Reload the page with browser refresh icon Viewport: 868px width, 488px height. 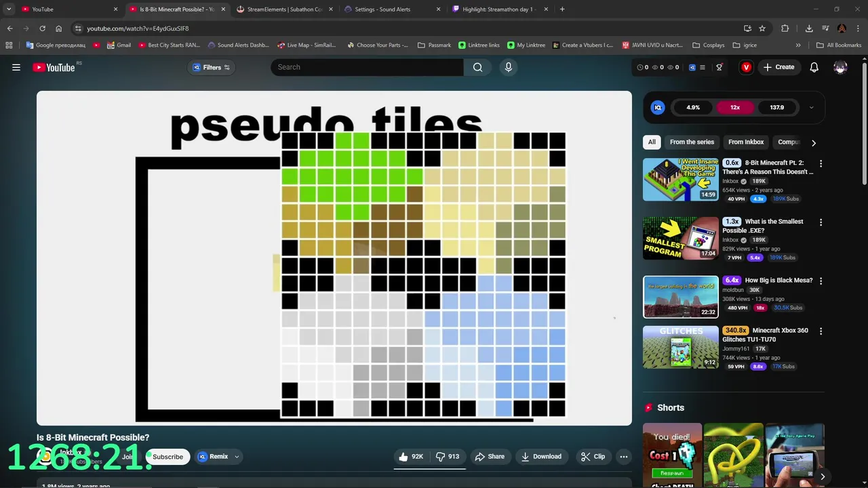pyautogui.click(x=42, y=28)
